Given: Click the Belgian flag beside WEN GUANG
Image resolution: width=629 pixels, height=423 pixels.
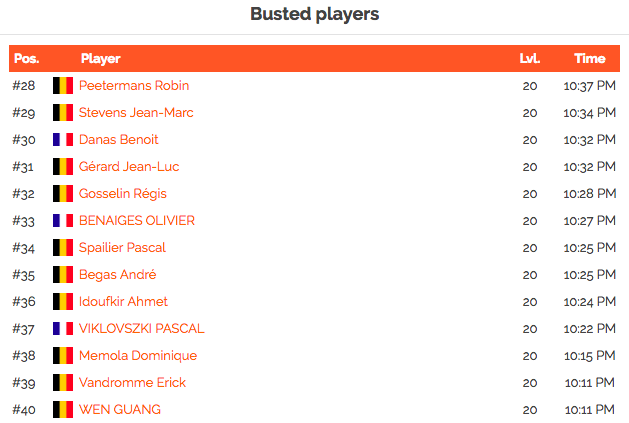Looking at the screenshot, I should (63, 410).
